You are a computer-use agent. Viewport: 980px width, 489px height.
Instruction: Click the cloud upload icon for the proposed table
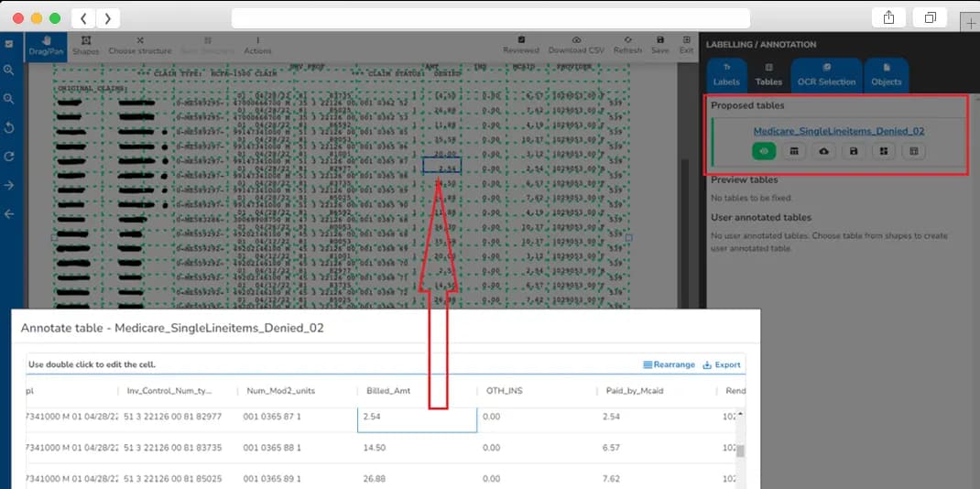click(x=824, y=151)
